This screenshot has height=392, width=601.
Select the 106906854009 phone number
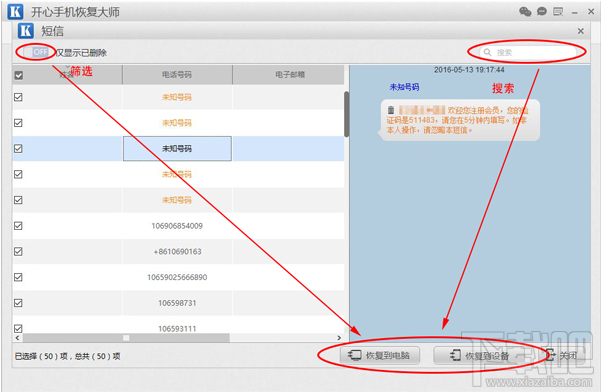click(x=177, y=226)
